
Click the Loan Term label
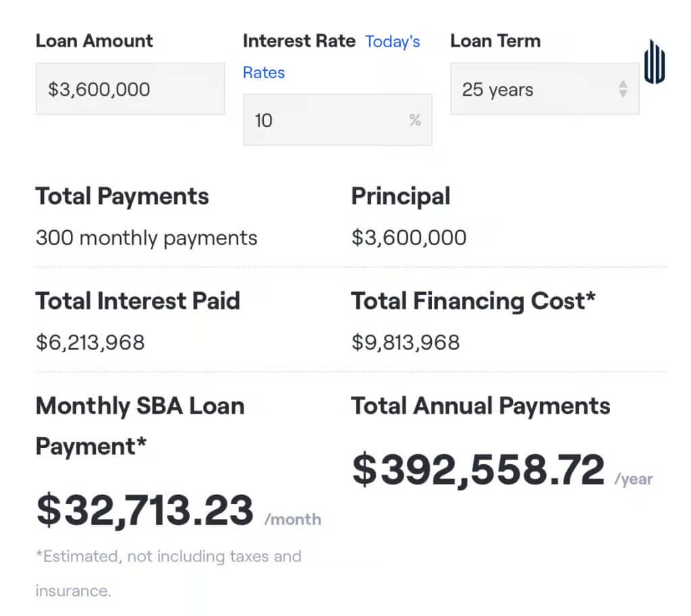[x=495, y=41]
